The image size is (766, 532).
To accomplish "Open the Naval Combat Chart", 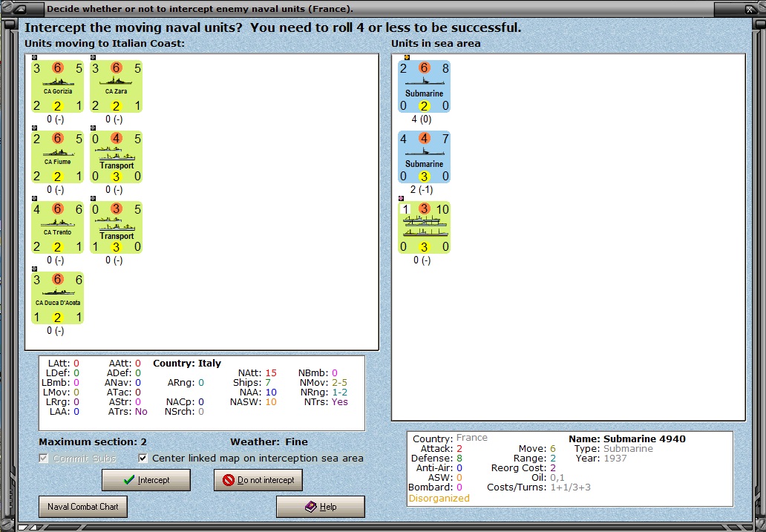I will (x=83, y=507).
